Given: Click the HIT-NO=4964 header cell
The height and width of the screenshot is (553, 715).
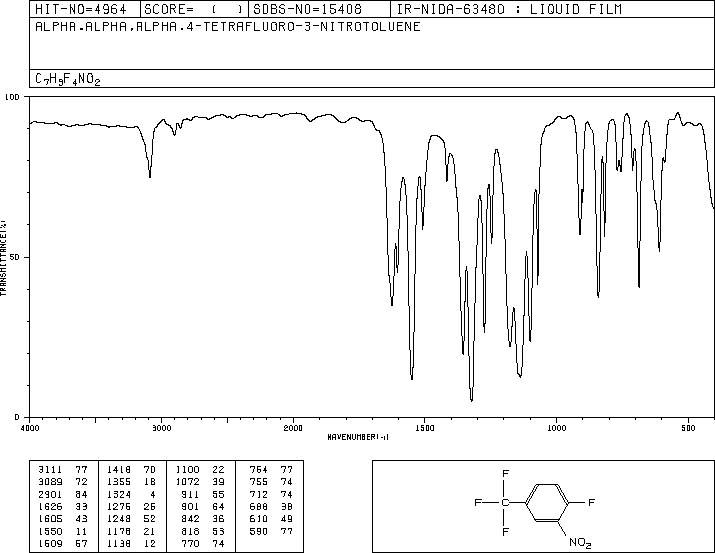Looking at the screenshot, I should tap(81, 9).
